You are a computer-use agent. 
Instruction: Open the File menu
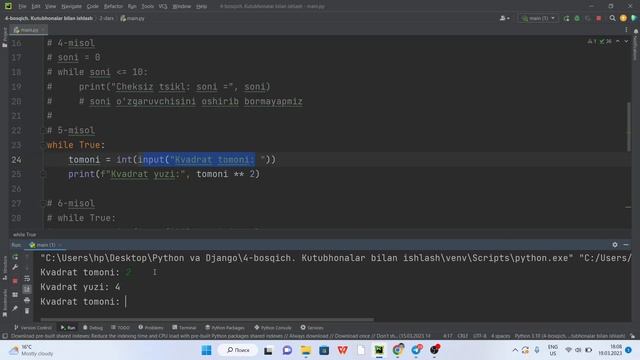tap(22, 6)
